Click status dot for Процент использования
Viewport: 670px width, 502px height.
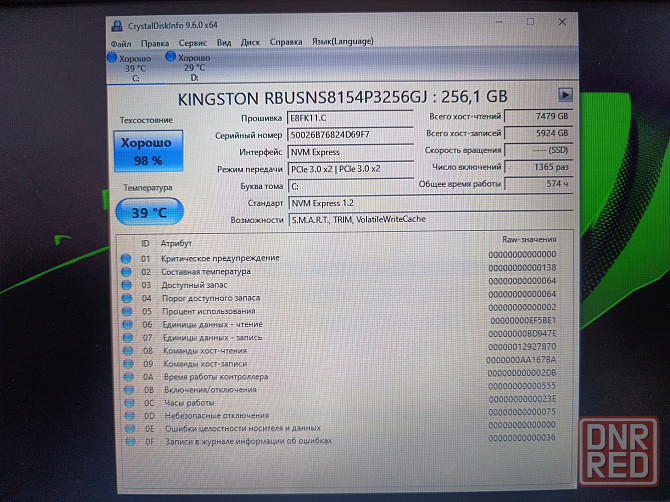point(126,311)
